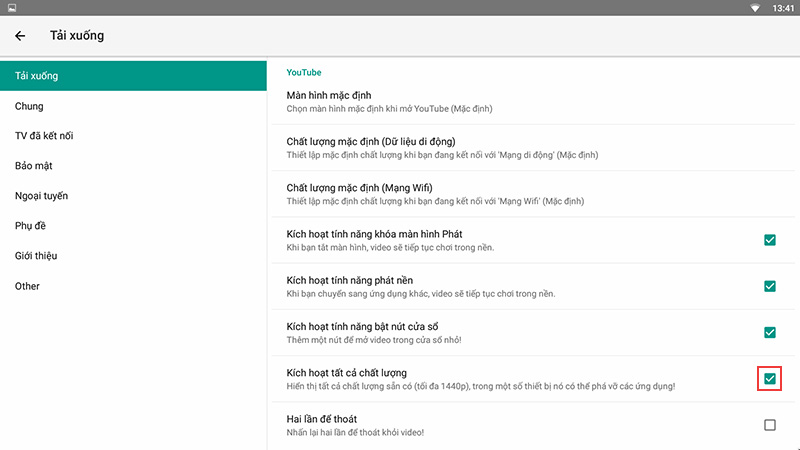Viewport: 800px width, 450px height.
Task: Enable Hai lần để thoát checkbox
Action: (x=769, y=425)
